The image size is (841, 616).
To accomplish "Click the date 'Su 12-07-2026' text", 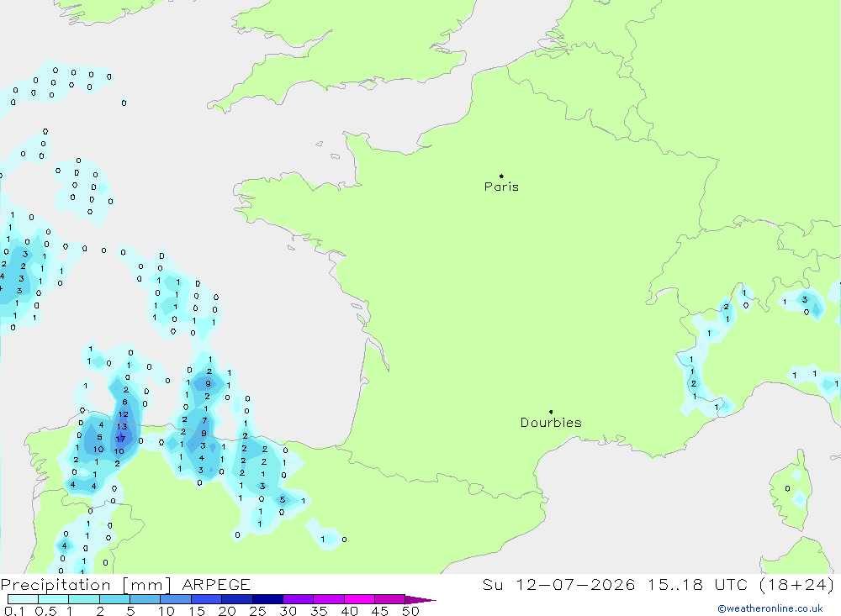I will (558, 585).
